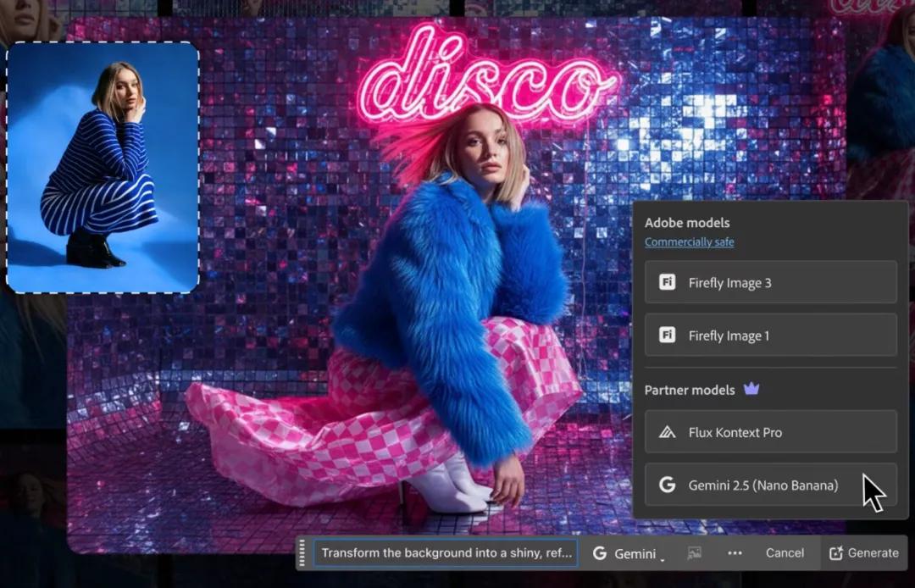
Task: Pick the Flux Kontext Pro partner model
Action: click(770, 431)
